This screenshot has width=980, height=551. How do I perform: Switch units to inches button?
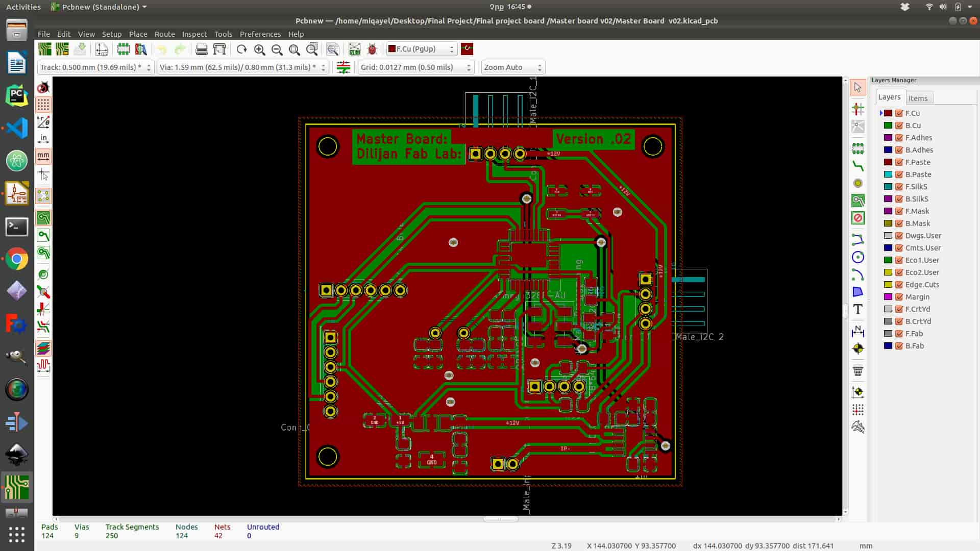(43, 138)
